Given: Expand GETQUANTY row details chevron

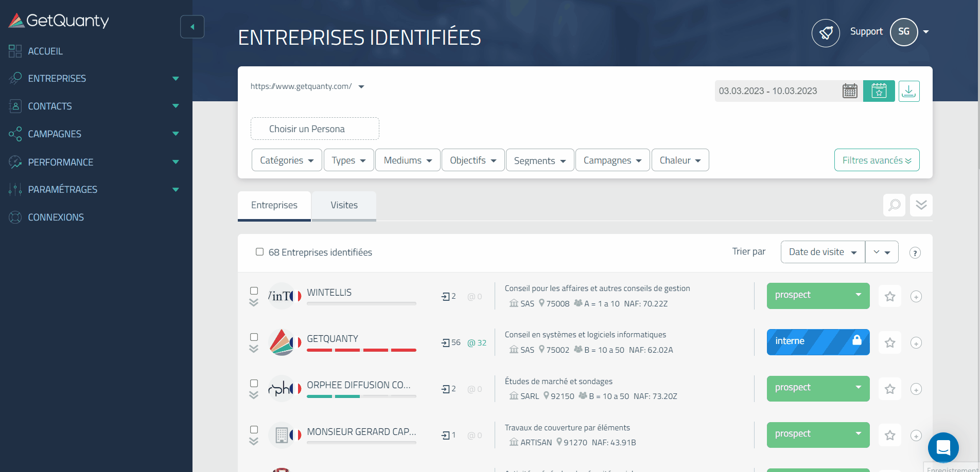Looking at the screenshot, I should point(254,349).
